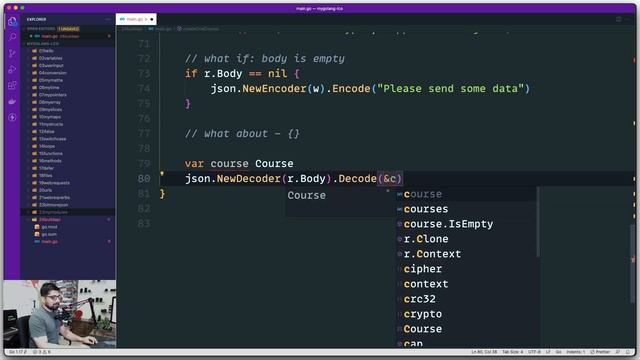The width and height of the screenshot is (640, 360).
Task: Choose 'cipher' autocomplete suggestion
Action: (x=467, y=269)
